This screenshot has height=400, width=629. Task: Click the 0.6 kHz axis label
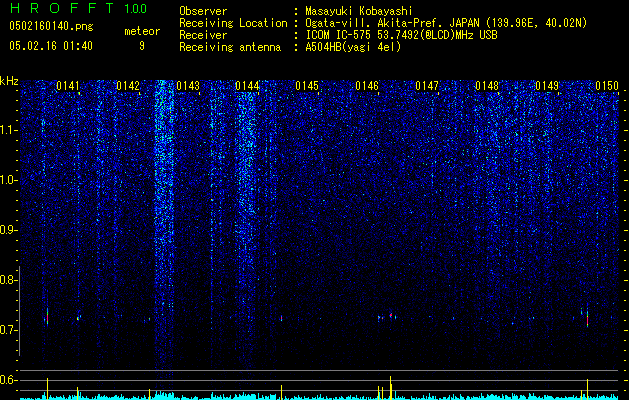click(x=9, y=380)
